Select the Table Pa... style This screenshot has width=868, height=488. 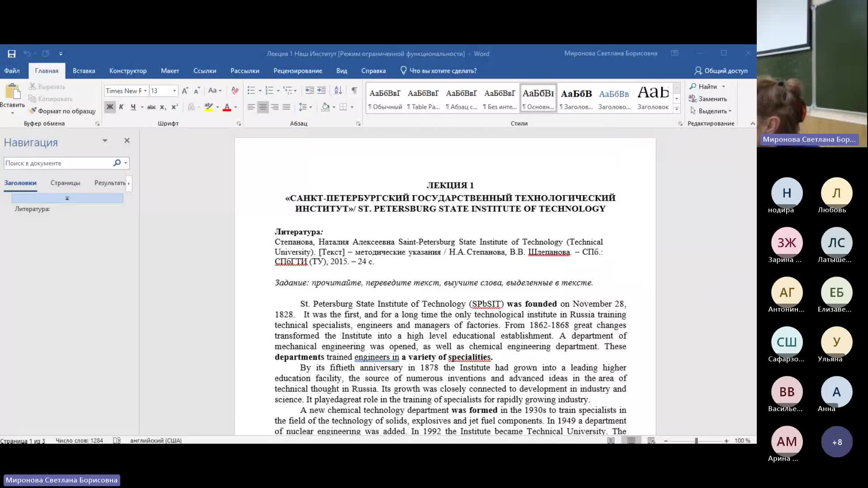tap(423, 99)
